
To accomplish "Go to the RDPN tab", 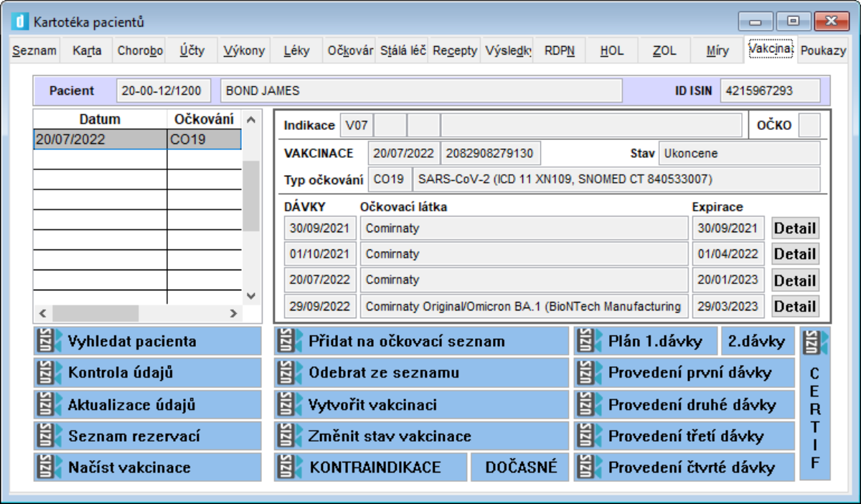I will 560,51.
